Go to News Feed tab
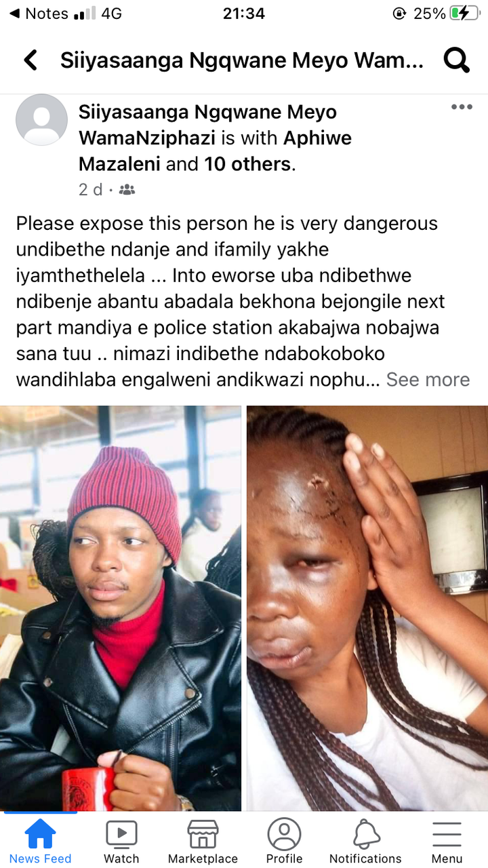 (x=41, y=842)
